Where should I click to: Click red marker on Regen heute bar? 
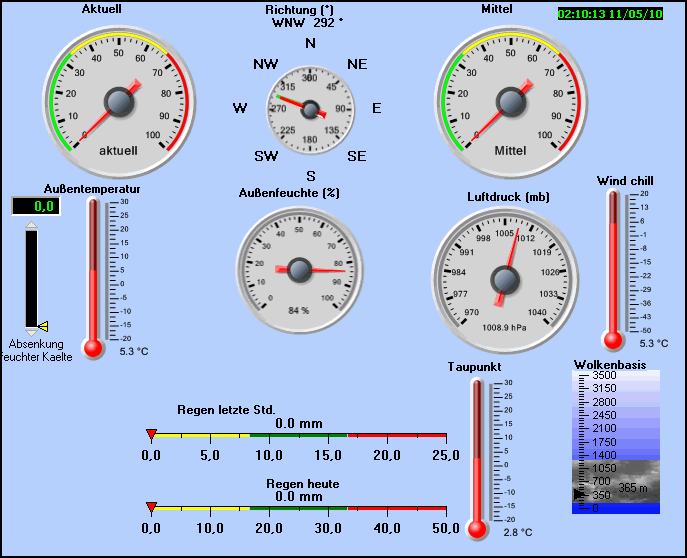[151, 507]
